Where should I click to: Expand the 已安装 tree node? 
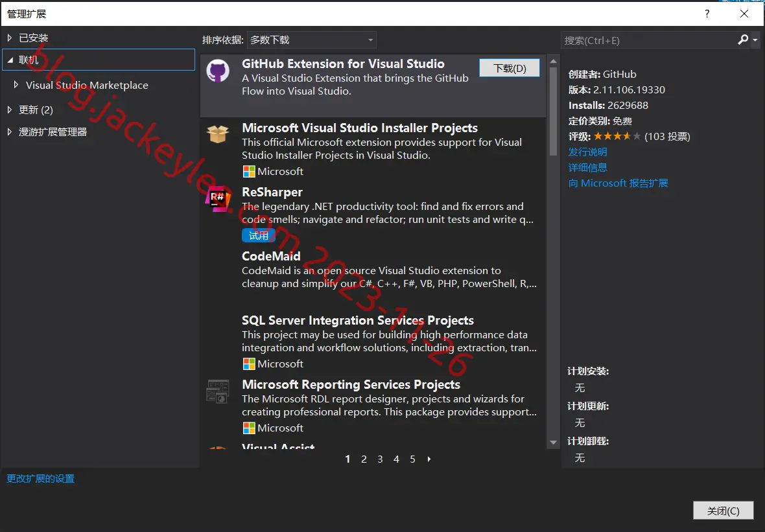pyautogui.click(x=9, y=38)
